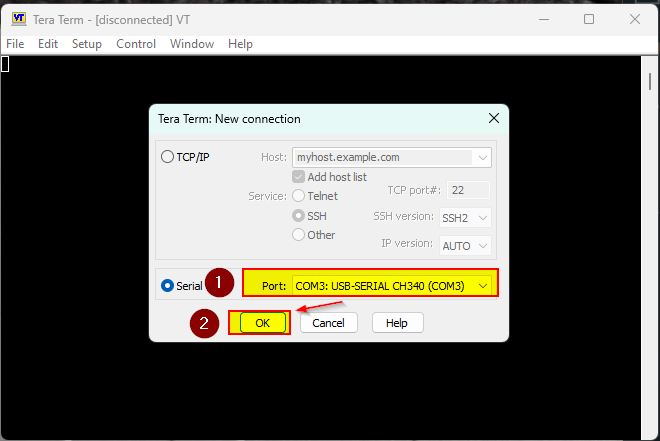Close the Tera Term main window
Viewport: 660px width, 441px height.
tap(633, 19)
